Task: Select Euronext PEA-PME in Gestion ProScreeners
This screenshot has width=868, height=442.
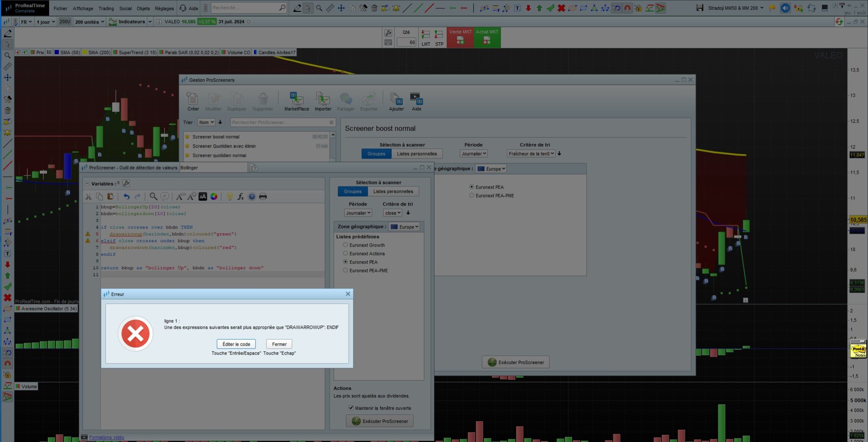Action: pyautogui.click(x=471, y=195)
